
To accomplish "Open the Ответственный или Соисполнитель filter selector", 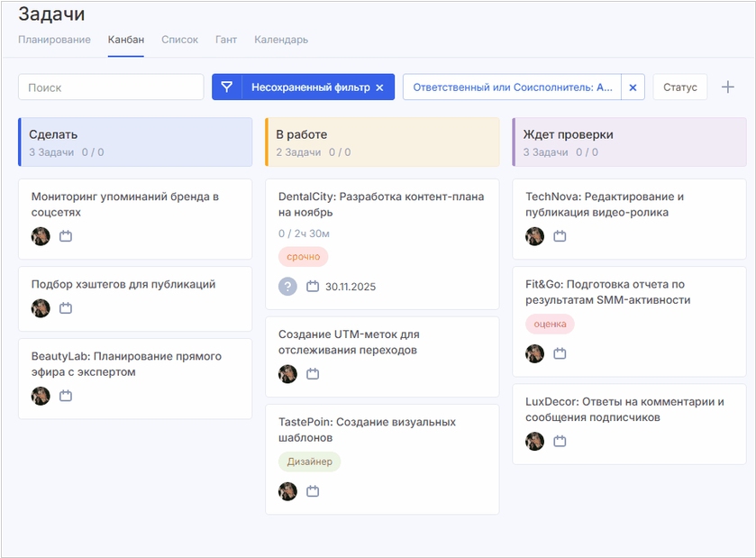I will (x=512, y=87).
